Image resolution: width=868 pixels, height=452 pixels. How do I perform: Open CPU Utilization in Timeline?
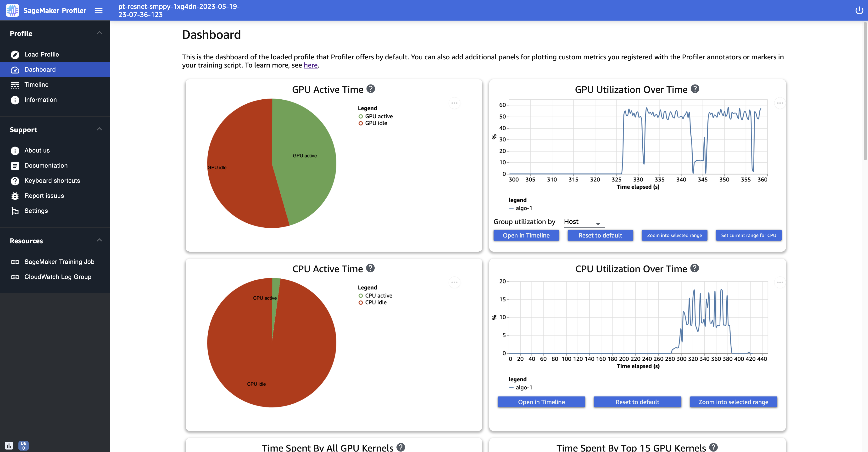click(x=541, y=402)
